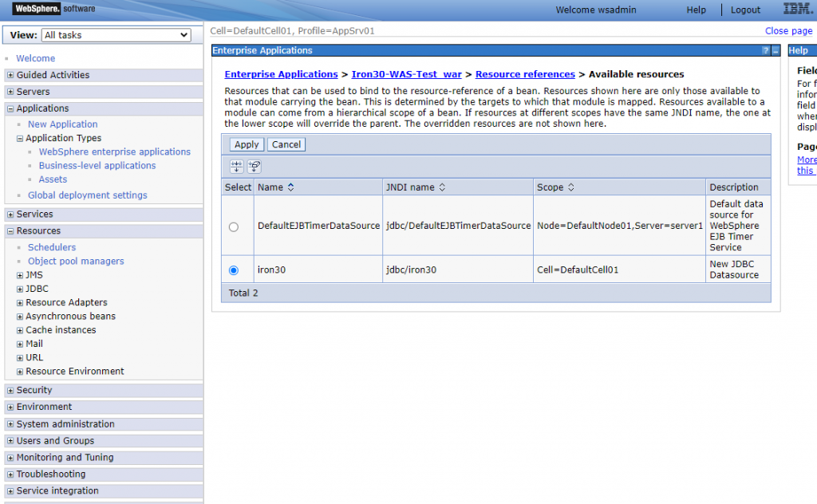Image resolution: width=817 pixels, height=504 pixels.
Task: Open Global deployment settings
Action: [x=88, y=195]
